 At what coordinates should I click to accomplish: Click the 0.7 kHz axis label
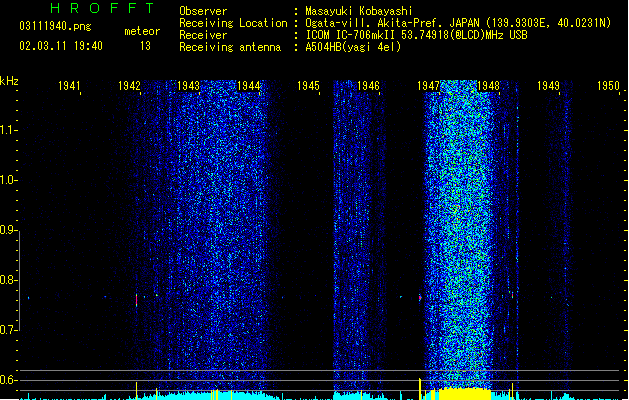click(8, 330)
